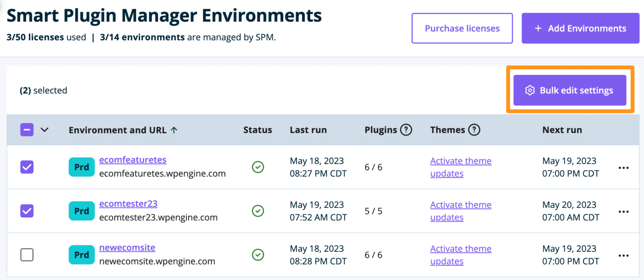This screenshot has height=280, width=644.
Task: Open the Plugins column help tooltip
Action: (x=406, y=129)
